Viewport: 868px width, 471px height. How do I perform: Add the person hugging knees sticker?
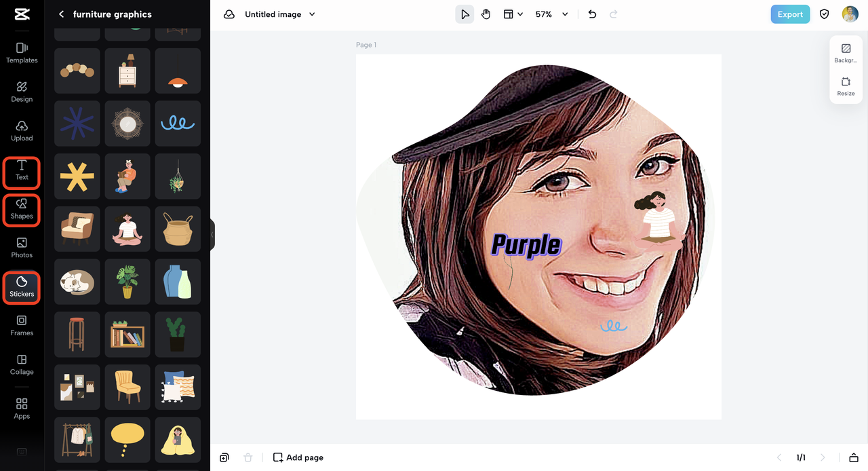pyautogui.click(x=127, y=176)
